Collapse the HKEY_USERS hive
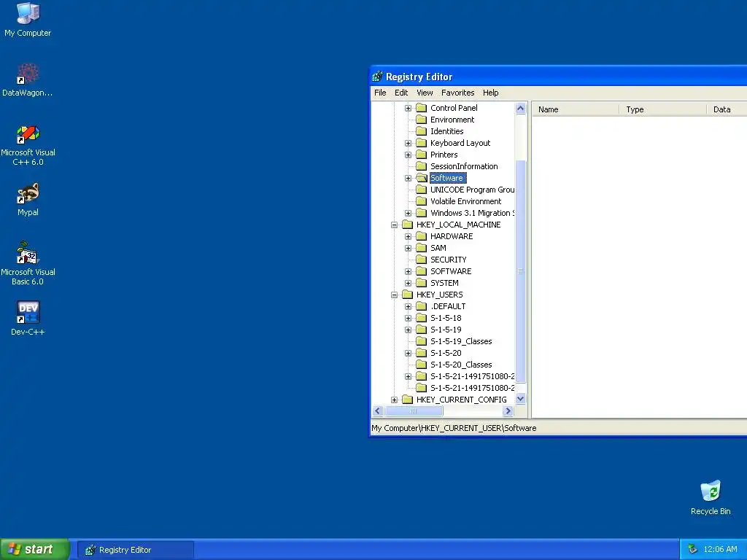Image resolution: width=747 pixels, height=560 pixels. pyautogui.click(x=395, y=295)
